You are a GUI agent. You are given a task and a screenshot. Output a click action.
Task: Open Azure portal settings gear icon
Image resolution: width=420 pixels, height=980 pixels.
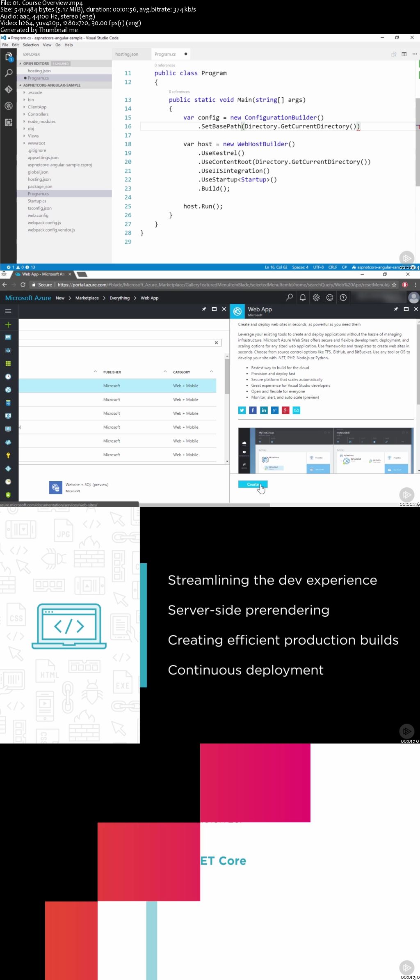tap(316, 298)
